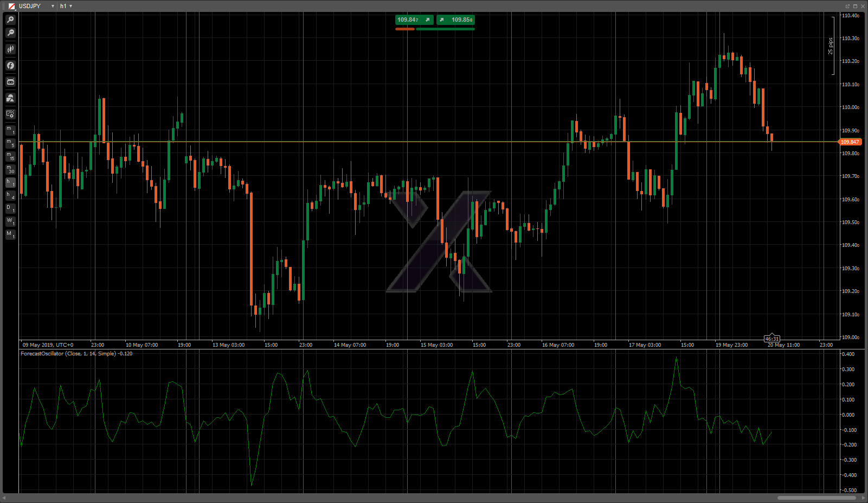Click the horizontal chart scrollbar thumb
The width and height of the screenshot is (868, 503).
pos(816,498)
